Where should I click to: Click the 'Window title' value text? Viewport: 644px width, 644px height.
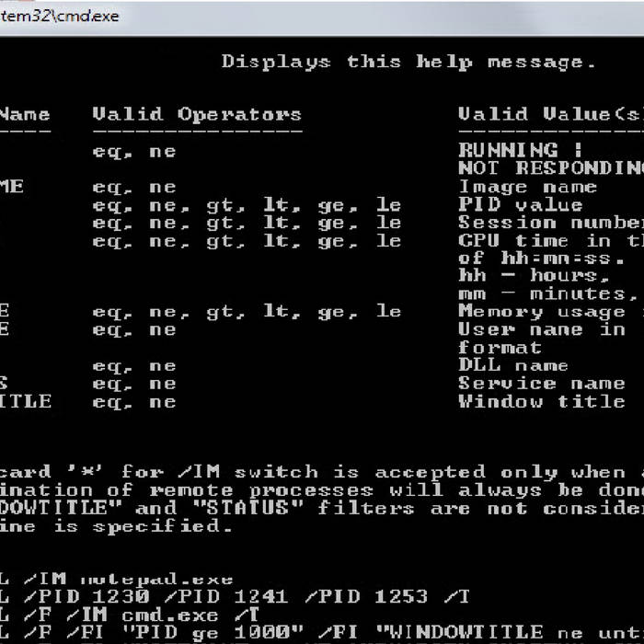point(542,402)
